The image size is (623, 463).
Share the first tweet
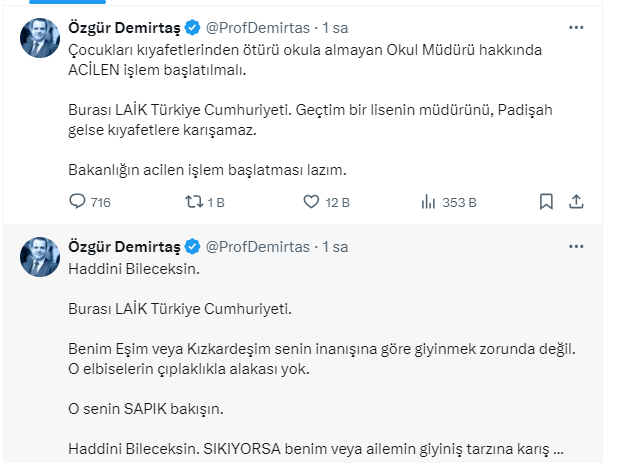[575, 202]
